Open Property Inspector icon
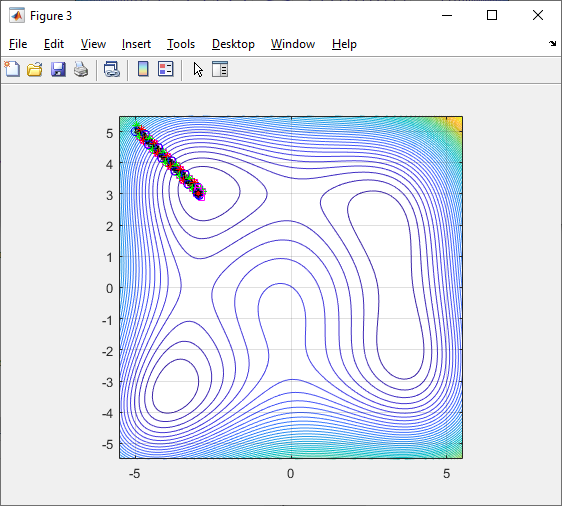562x506 pixels. tap(220, 69)
